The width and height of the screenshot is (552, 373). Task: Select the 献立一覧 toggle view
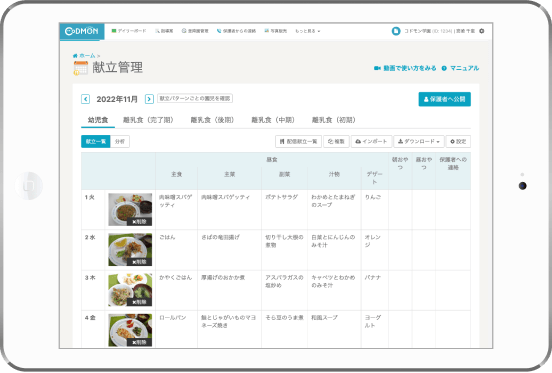pyautogui.click(x=96, y=141)
